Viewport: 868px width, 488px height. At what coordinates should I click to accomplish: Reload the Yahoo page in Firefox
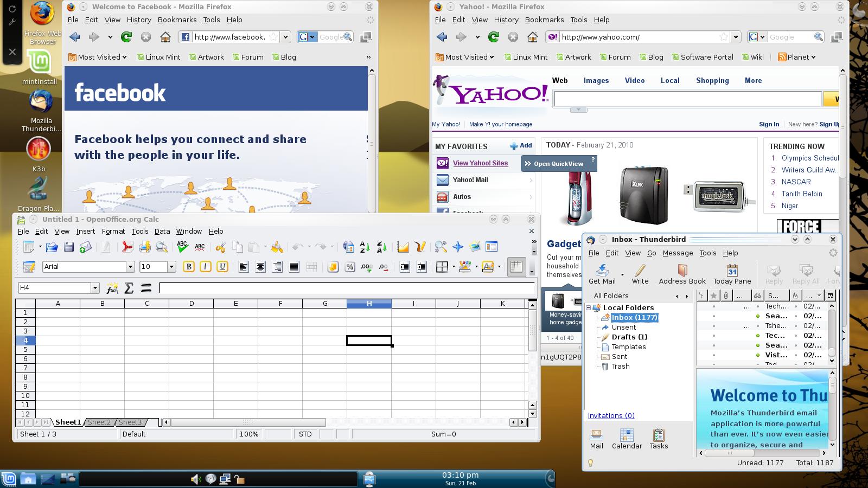494,37
